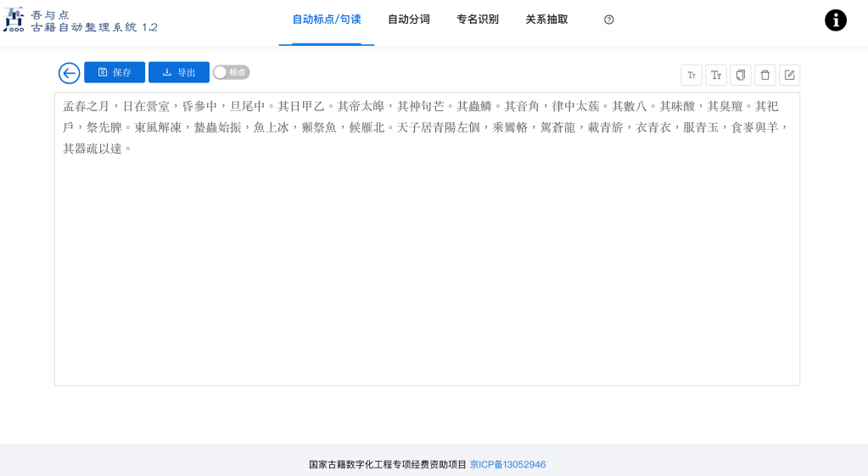
Task: Click the 古籍自动整理系统 title text
Action: [x=94, y=27]
